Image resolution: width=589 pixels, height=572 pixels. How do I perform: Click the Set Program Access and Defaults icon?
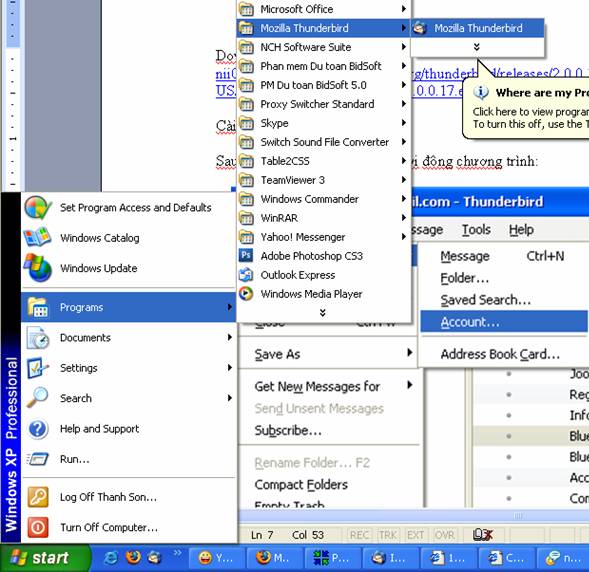(x=38, y=207)
